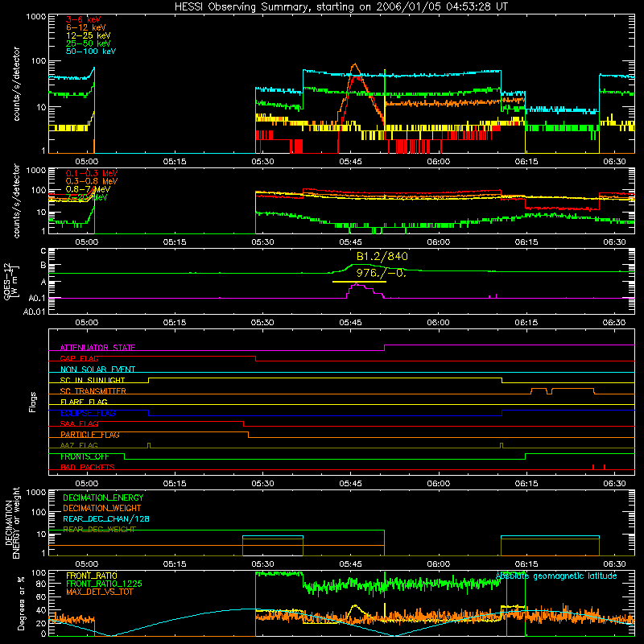Click '05:00' tick under the decimation panel
Screen dimensions: 644x644
click(x=87, y=564)
